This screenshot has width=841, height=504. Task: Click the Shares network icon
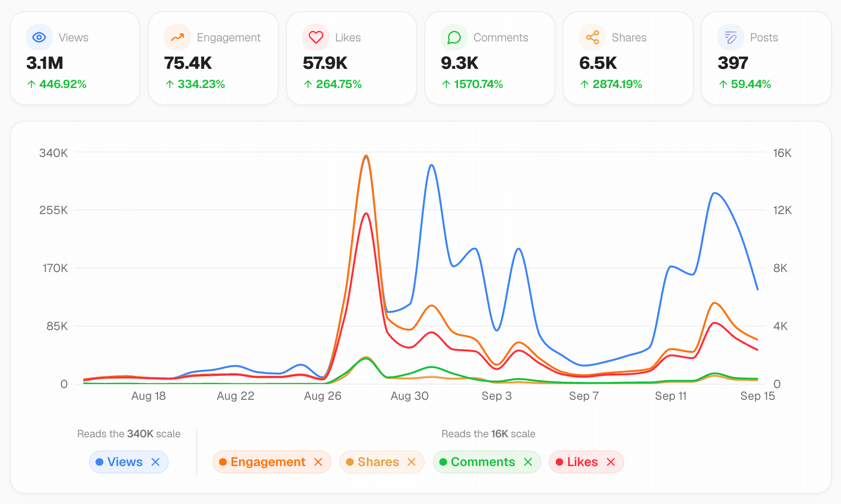pos(593,38)
